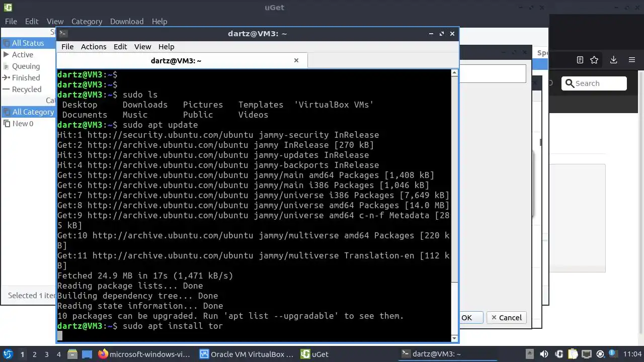Click OK button in dialog
644x362 pixels.
pos(471,317)
